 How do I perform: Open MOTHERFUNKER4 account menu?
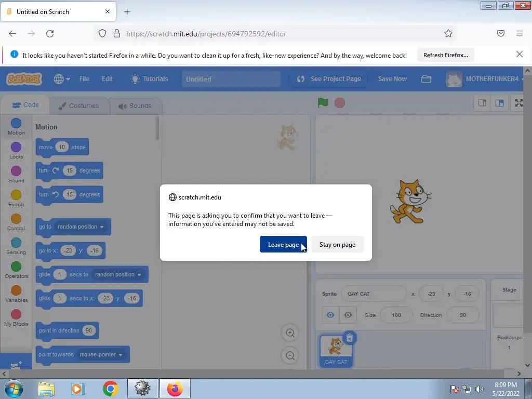pyautogui.click(x=485, y=79)
